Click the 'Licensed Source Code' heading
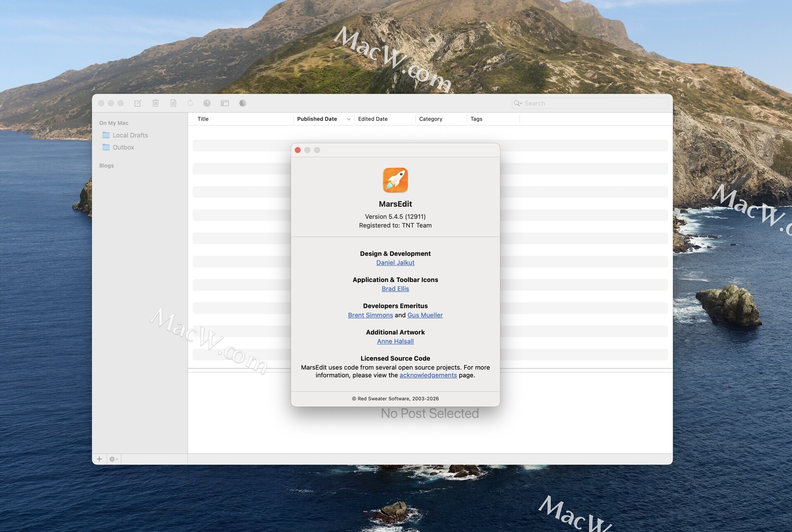 click(395, 358)
